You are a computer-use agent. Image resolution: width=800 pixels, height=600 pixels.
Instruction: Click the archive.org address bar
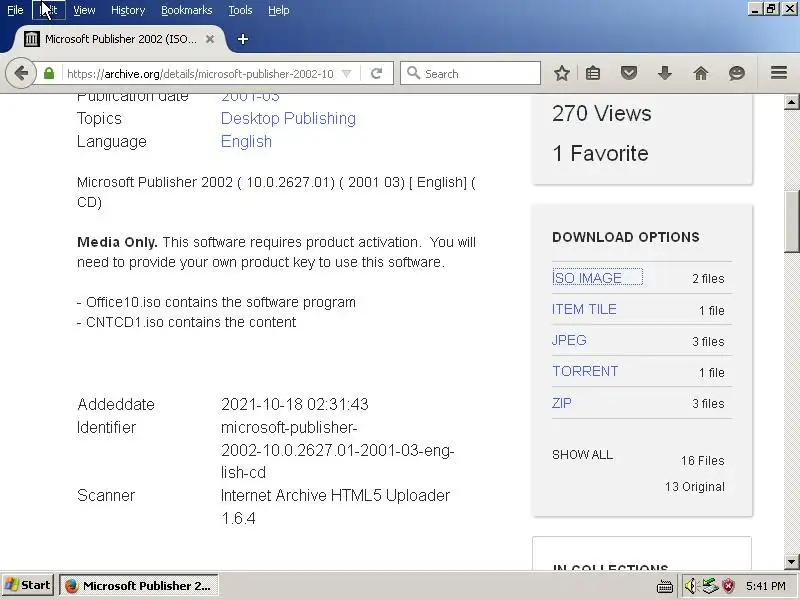201,73
